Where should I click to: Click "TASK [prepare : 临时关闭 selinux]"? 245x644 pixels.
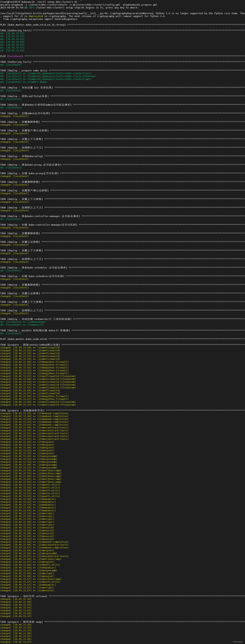(x=24, y=596)
